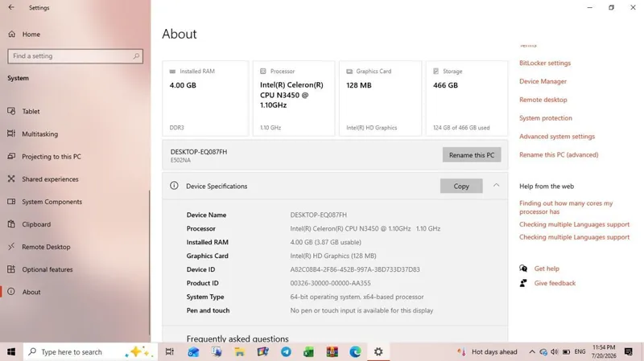The width and height of the screenshot is (644, 361).
Task: Open System protection link
Action: pyautogui.click(x=546, y=117)
